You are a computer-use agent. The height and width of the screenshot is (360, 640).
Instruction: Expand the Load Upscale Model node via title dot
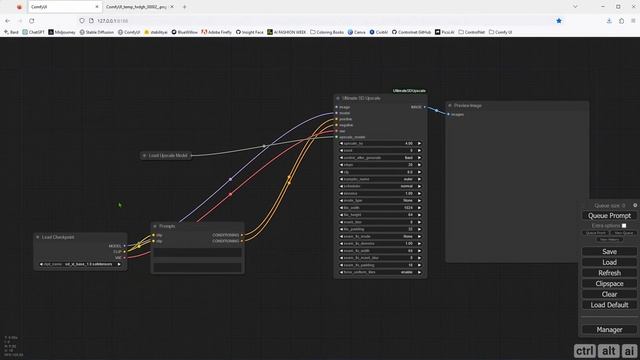[x=144, y=156]
